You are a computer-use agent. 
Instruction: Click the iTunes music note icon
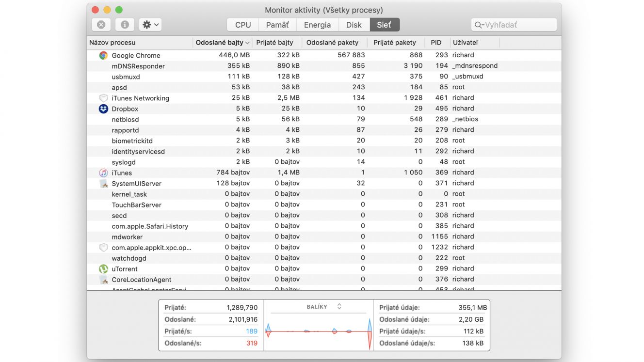tap(103, 173)
